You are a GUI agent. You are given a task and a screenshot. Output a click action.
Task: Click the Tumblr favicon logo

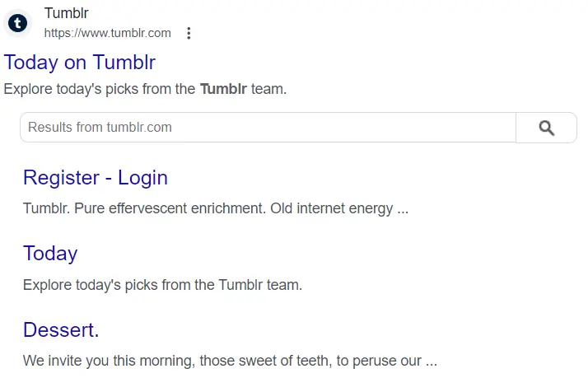point(17,22)
